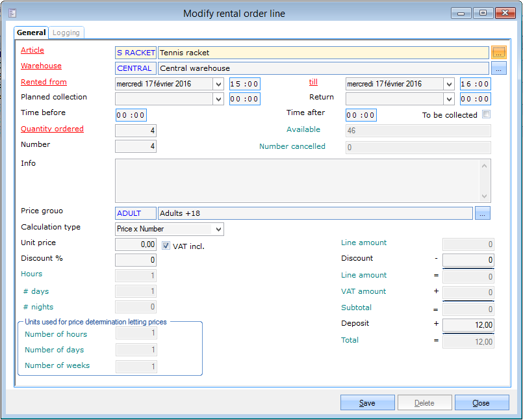This screenshot has height=420, width=523.
Task: Open the Planned collection date dropdown
Action: tap(218, 99)
